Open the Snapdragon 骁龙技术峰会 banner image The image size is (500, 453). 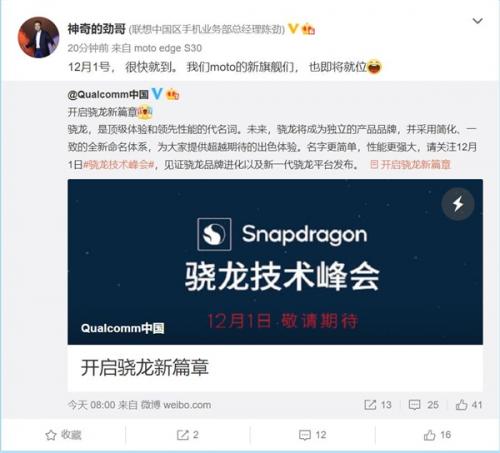tap(275, 262)
